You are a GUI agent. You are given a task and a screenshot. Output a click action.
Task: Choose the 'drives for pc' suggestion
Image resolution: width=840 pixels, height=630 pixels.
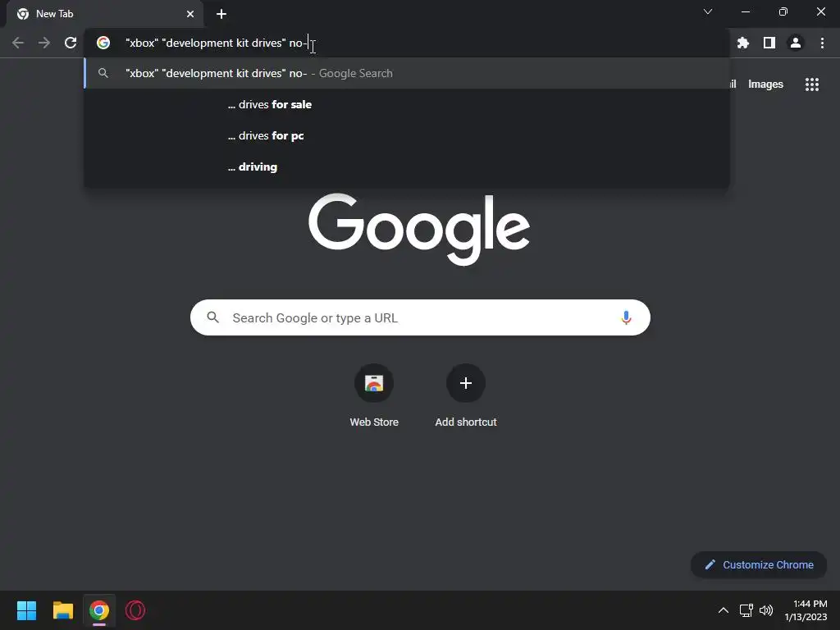click(407, 135)
